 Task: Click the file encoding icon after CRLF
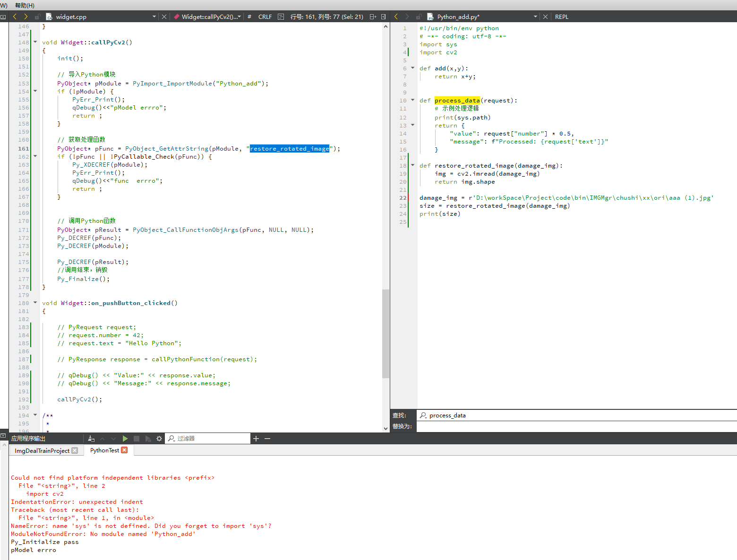[281, 17]
